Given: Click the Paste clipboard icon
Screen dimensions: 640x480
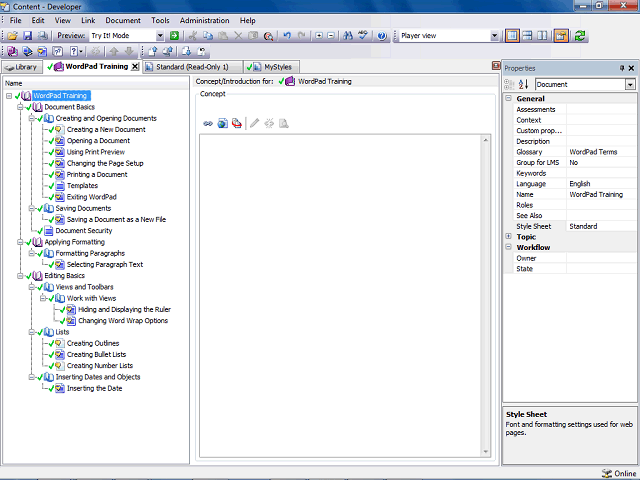Looking at the screenshot, I should coord(223,36).
